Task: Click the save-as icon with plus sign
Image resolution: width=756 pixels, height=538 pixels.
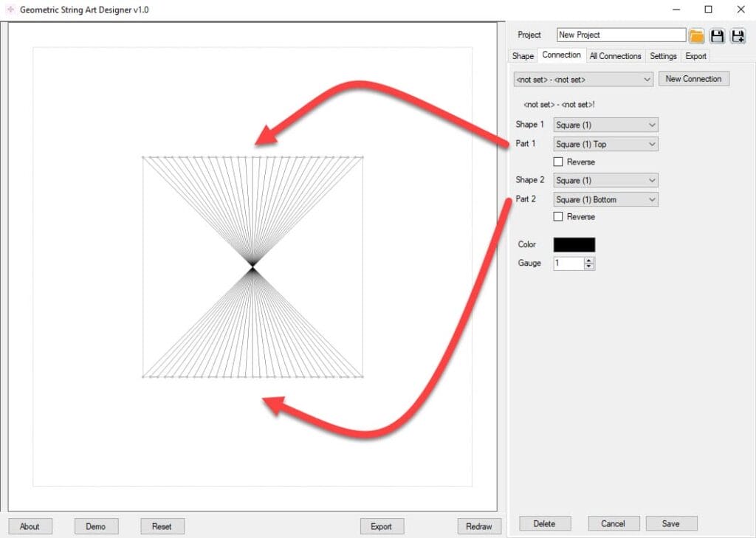Action: (738, 35)
